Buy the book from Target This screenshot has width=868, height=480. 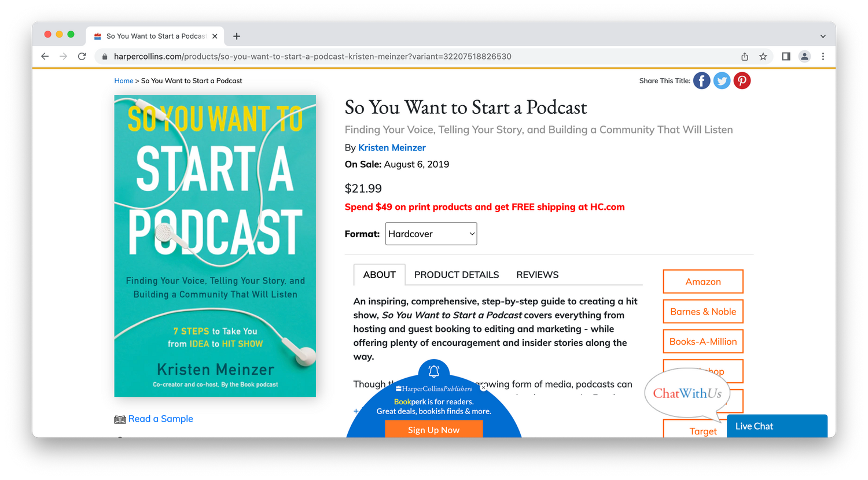click(x=695, y=429)
